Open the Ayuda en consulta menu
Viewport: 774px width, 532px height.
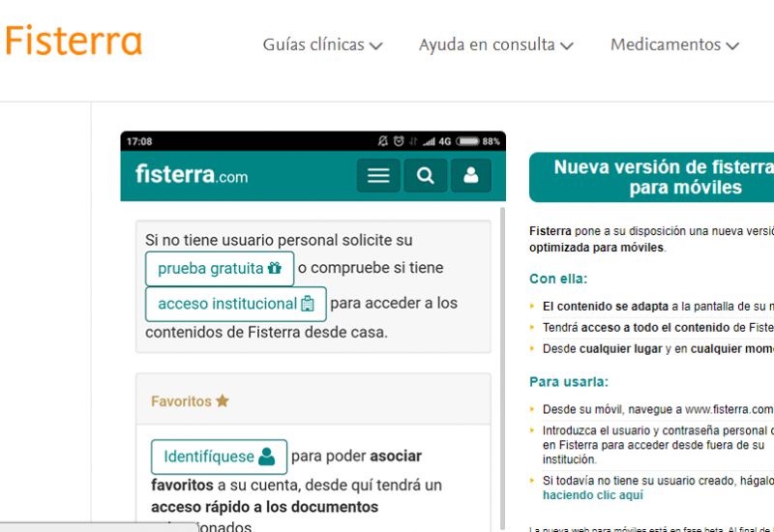point(496,44)
